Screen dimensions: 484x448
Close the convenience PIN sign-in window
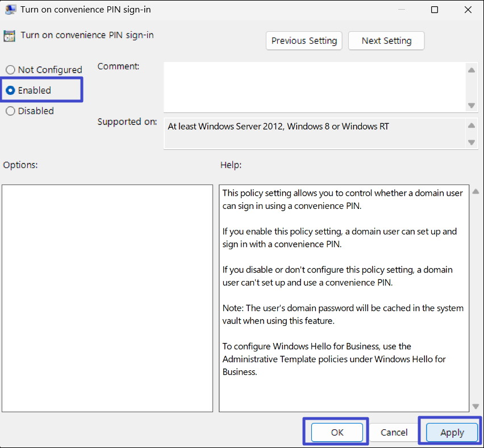[468, 10]
